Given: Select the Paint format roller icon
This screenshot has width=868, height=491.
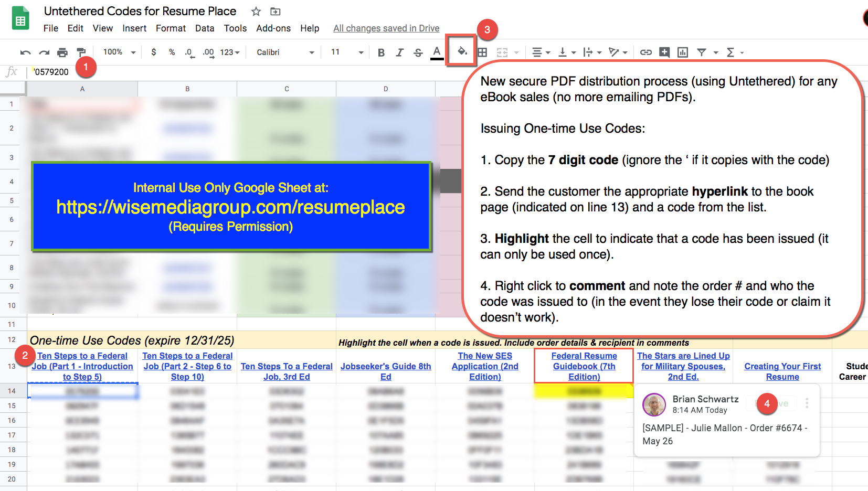Looking at the screenshot, I should point(81,52).
